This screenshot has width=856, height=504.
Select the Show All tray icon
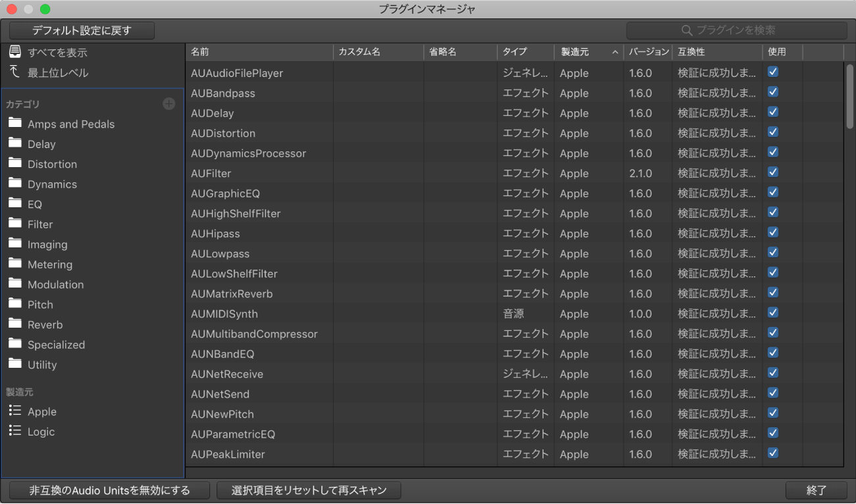click(15, 52)
